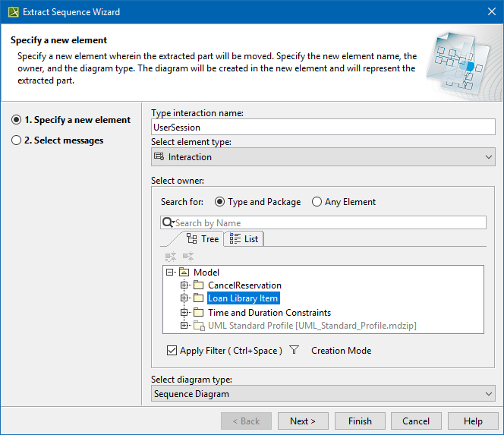Screen dimensions: 504x435
Task: Click the Next button
Action: click(302, 421)
